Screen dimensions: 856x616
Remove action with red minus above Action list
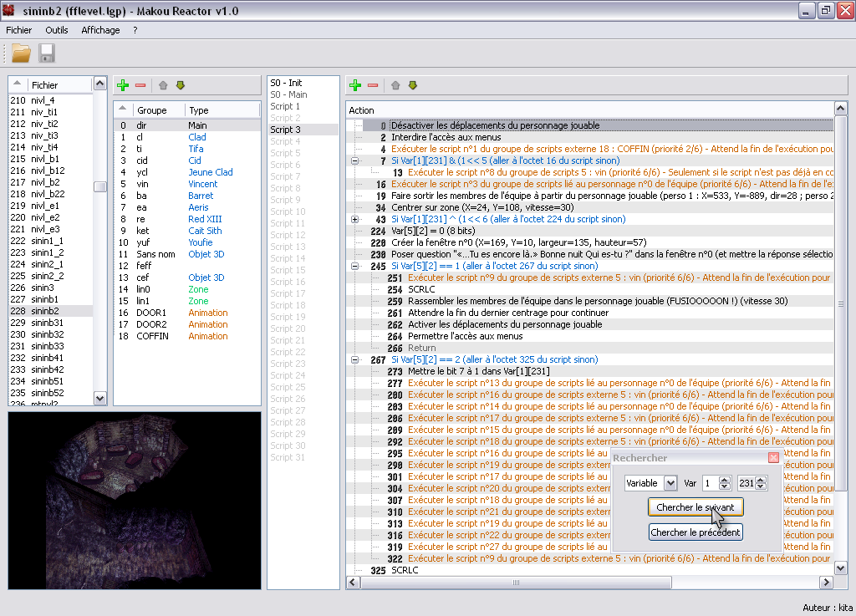[373, 85]
